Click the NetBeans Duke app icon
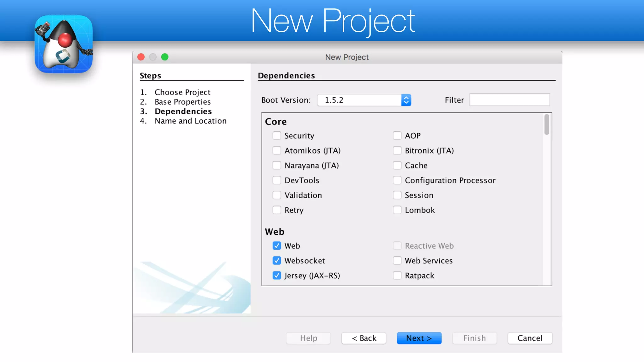This screenshot has height=362, width=644. (x=64, y=44)
